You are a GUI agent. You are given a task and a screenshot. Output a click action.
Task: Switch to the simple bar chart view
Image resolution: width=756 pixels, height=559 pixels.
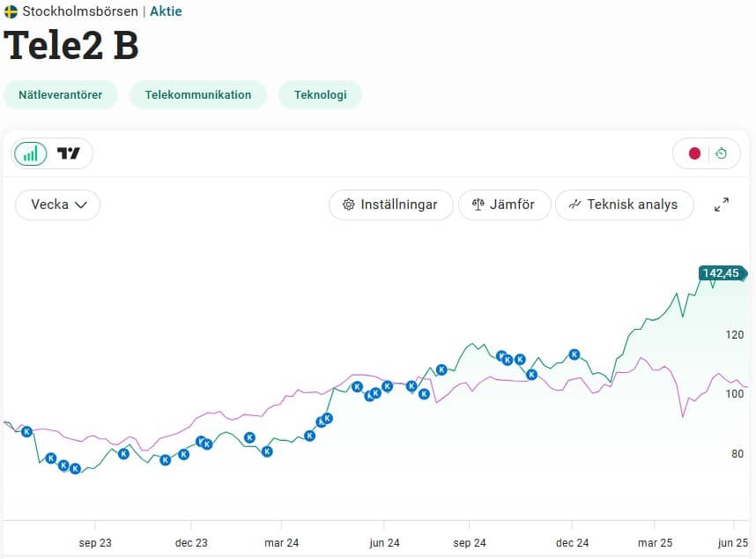(31, 153)
